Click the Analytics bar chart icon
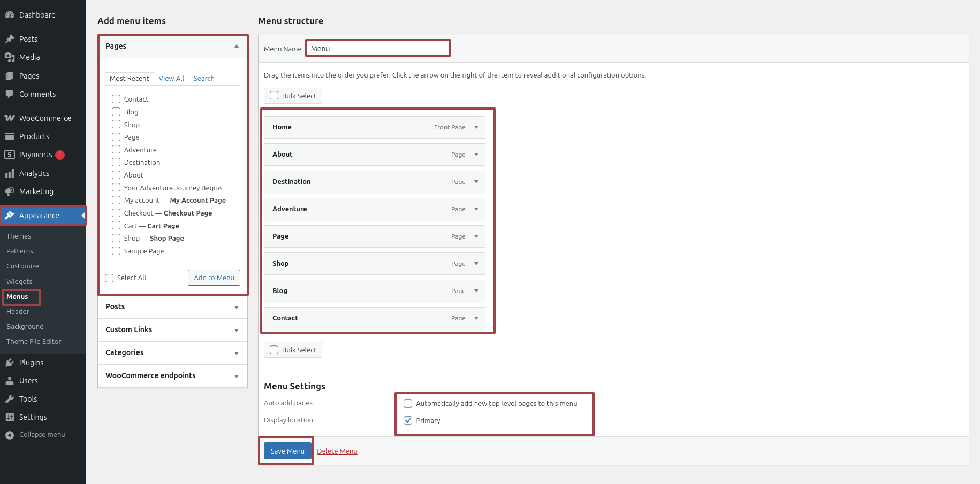This screenshot has width=980, height=484. point(10,173)
